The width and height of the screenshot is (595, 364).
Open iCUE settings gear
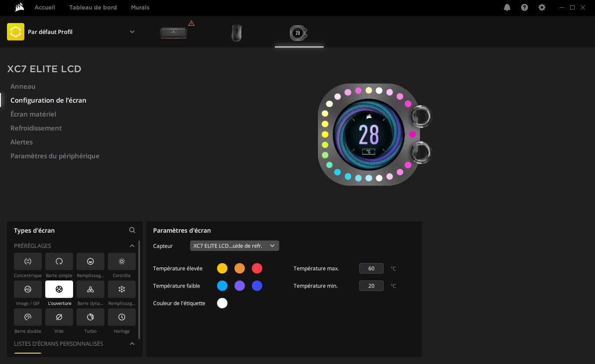[x=542, y=7]
